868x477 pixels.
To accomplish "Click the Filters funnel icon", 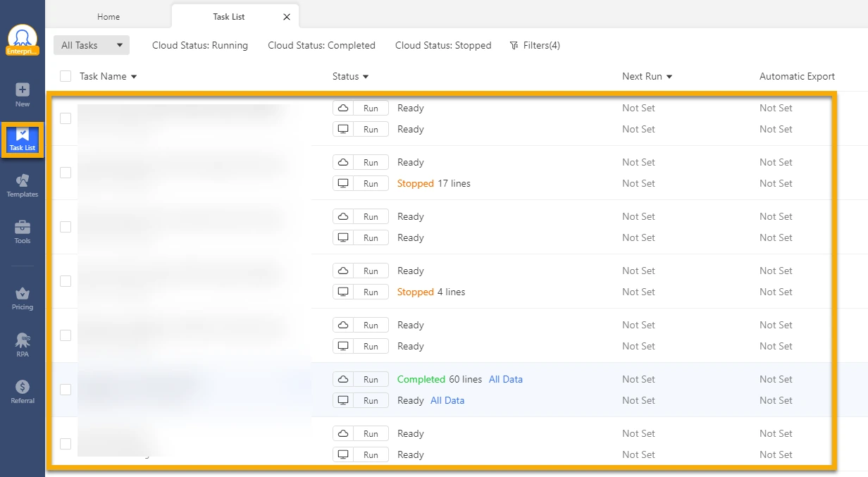I will pyautogui.click(x=514, y=45).
